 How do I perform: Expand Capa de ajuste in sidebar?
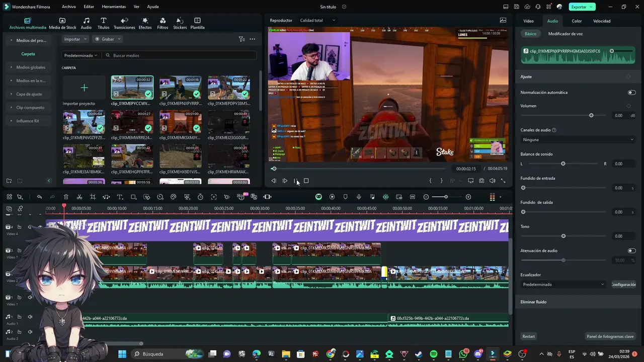point(29,94)
